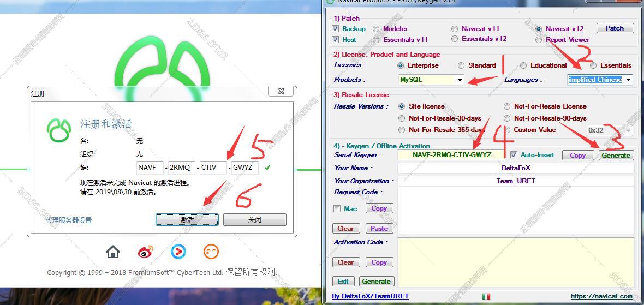
Task: Choose the Essentials license radio button
Action: (x=593, y=65)
